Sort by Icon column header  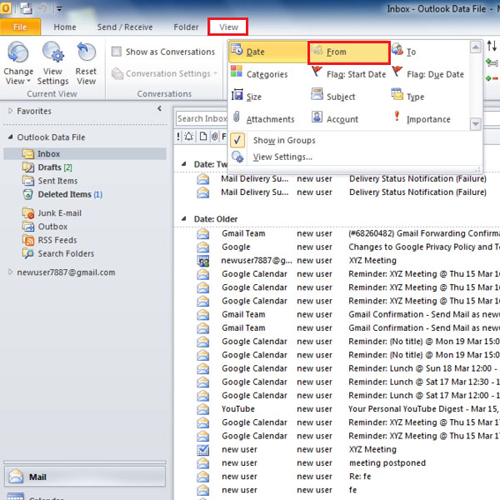click(x=203, y=136)
